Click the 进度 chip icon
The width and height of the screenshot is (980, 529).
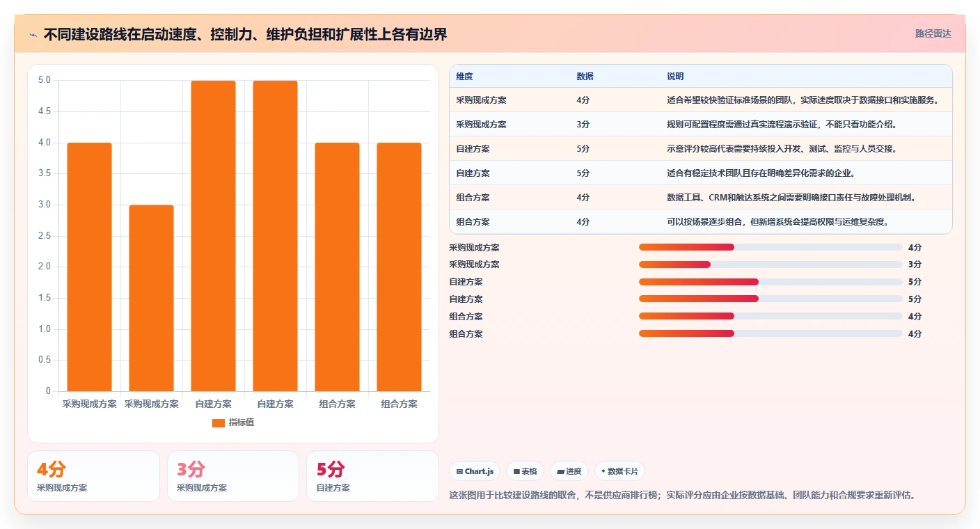click(560, 471)
